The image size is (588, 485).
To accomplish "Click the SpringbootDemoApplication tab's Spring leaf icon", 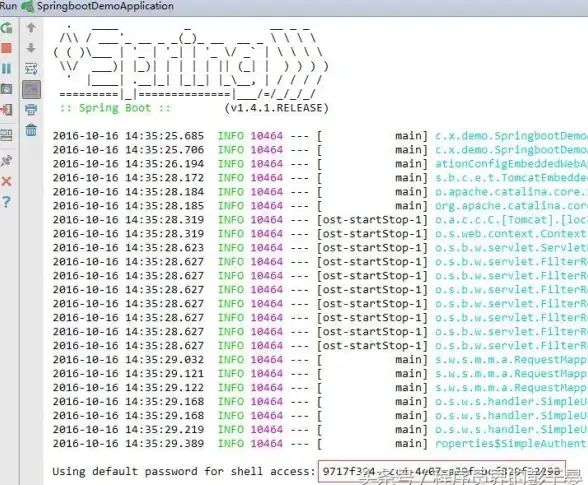I will pos(28,6).
